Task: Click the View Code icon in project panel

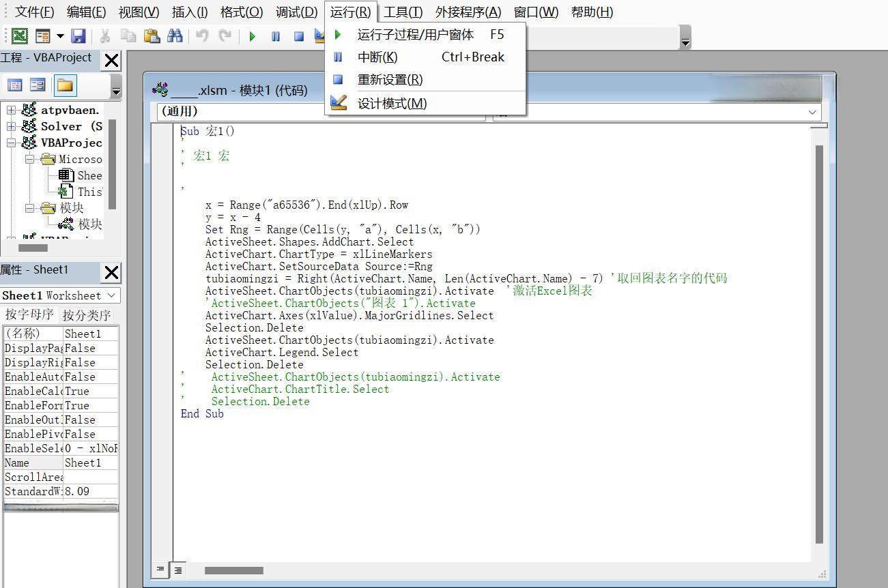Action: (x=14, y=85)
